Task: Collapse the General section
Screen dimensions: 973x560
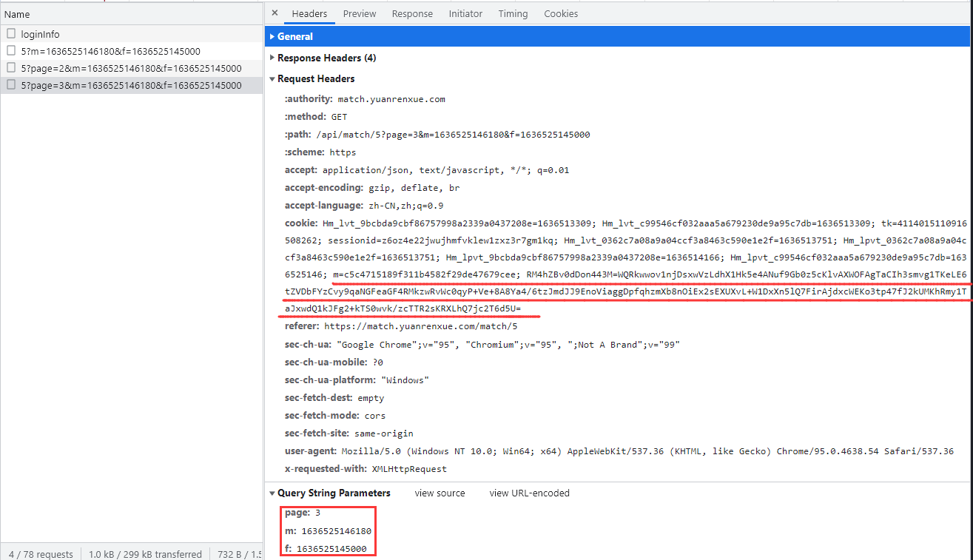Action: 294,36
